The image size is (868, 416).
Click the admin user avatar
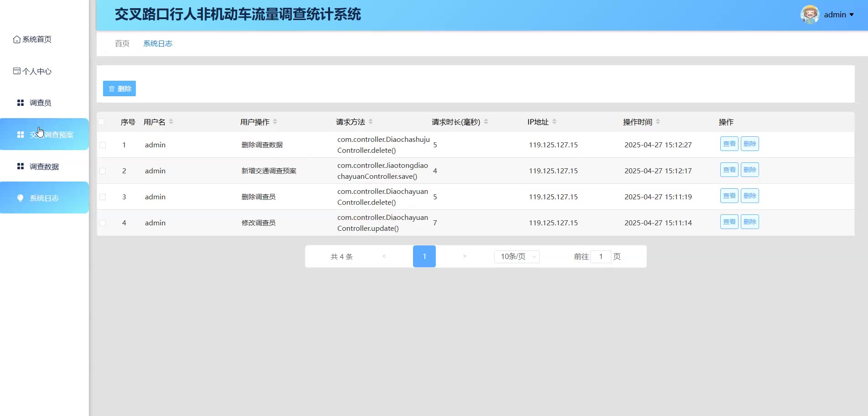[810, 15]
